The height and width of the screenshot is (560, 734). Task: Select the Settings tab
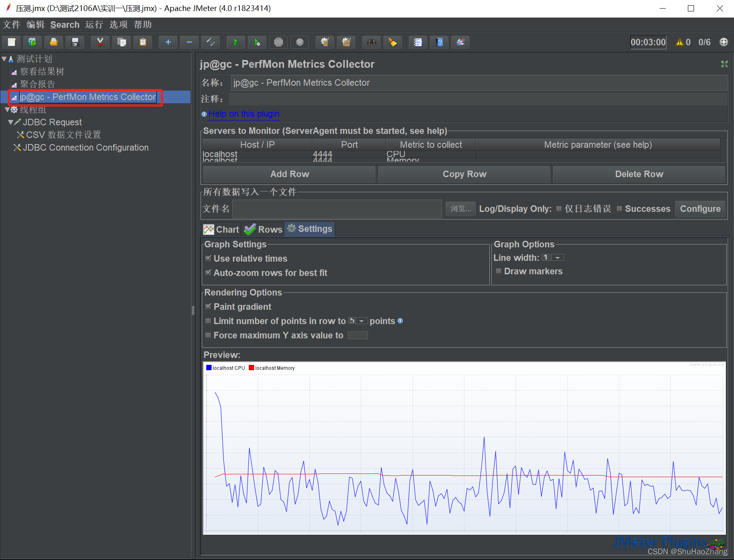click(310, 229)
